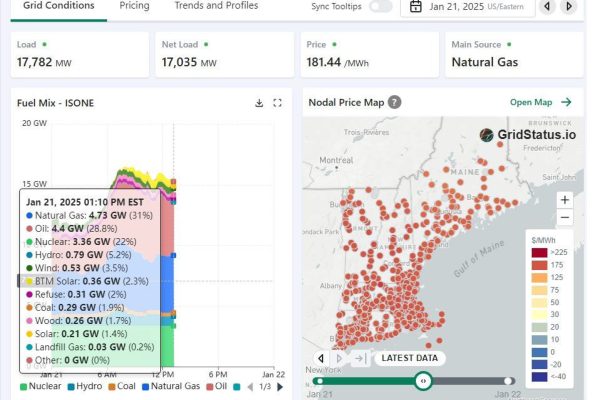Step map back one interval
Viewport: 600px width, 400px height.
click(321, 358)
